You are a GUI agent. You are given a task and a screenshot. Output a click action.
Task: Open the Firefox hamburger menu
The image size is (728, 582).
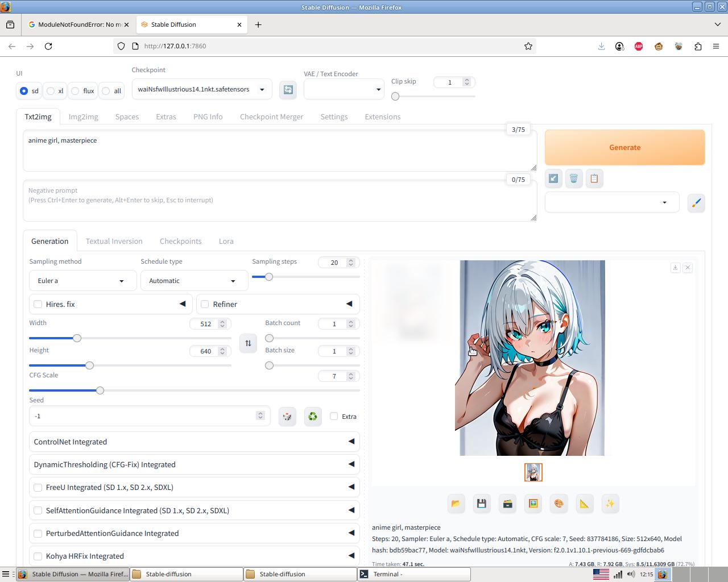click(x=716, y=46)
